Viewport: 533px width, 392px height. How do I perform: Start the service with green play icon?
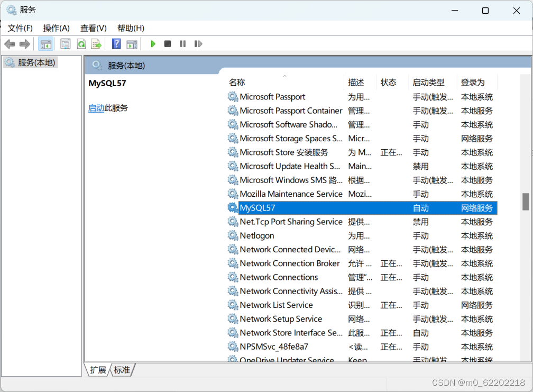pyautogui.click(x=153, y=44)
